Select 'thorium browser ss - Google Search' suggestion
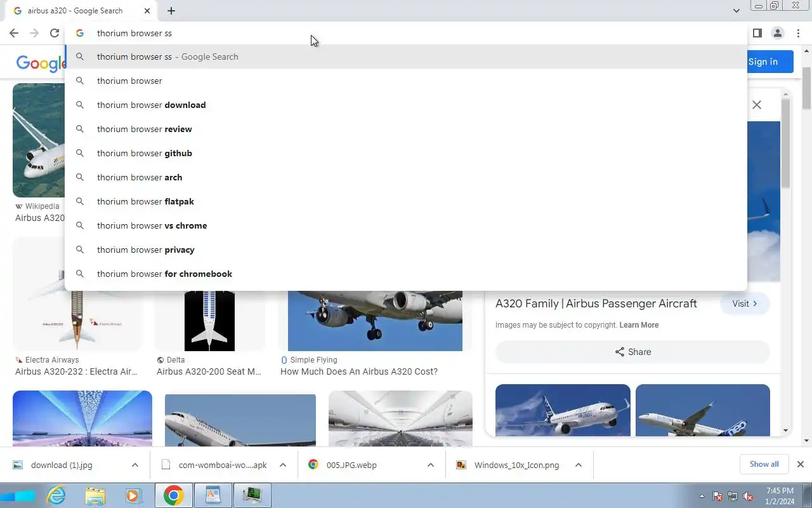 click(x=406, y=57)
